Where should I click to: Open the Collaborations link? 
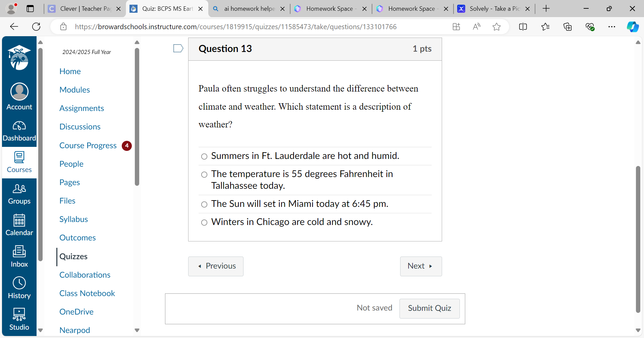click(x=85, y=275)
